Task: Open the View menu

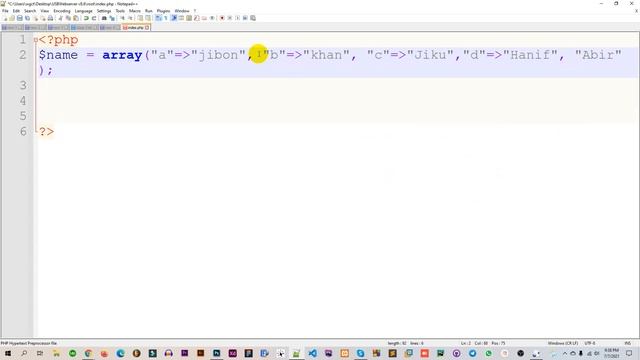Action: [44, 11]
